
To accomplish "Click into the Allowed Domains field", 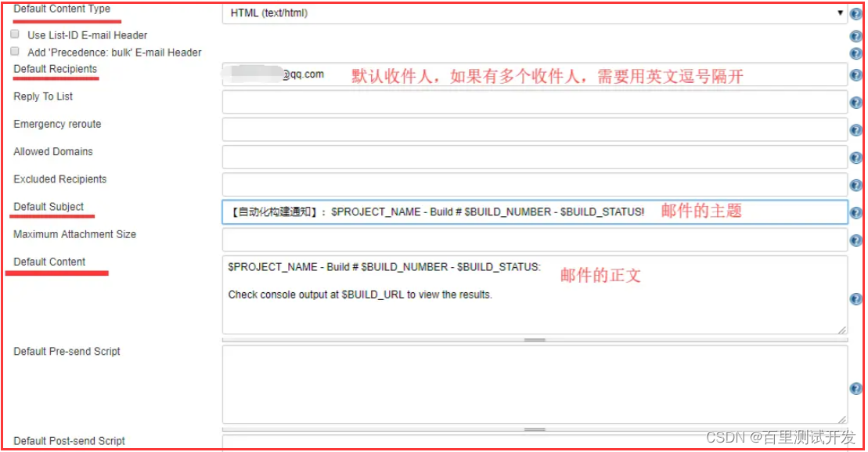I will [535, 157].
